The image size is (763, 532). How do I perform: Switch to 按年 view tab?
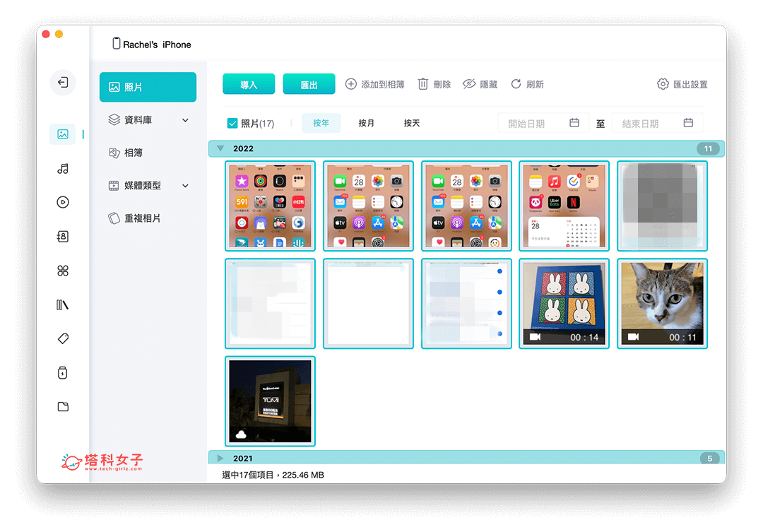click(x=321, y=123)
